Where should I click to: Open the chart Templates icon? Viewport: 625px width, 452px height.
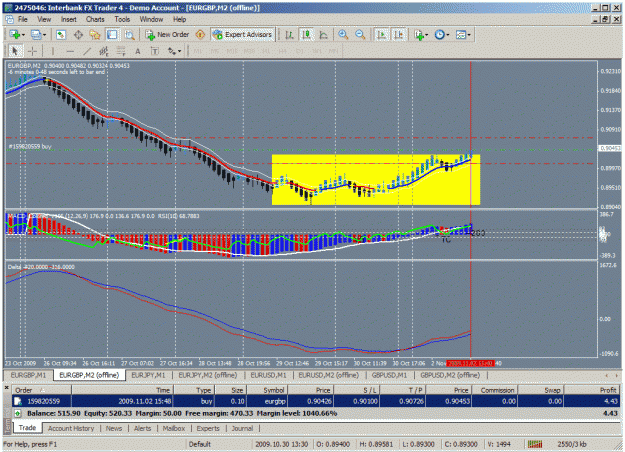coord(461,35)
